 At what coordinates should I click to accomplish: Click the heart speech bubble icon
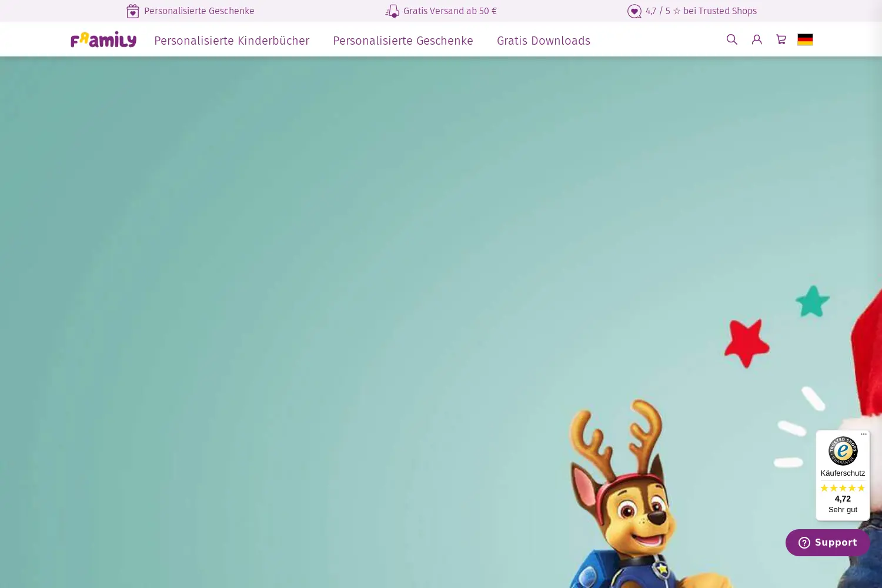[x=634, y=11]
